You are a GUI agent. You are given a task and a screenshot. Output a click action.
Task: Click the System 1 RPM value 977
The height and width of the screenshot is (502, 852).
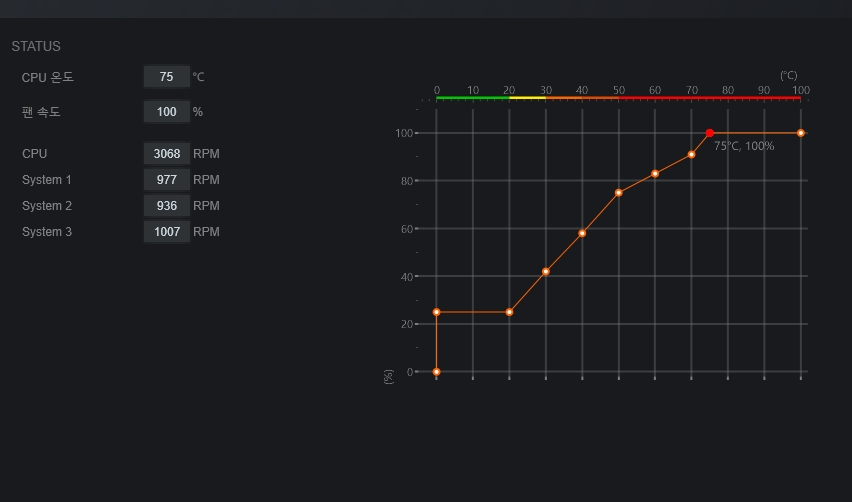[x=167, y=180]
